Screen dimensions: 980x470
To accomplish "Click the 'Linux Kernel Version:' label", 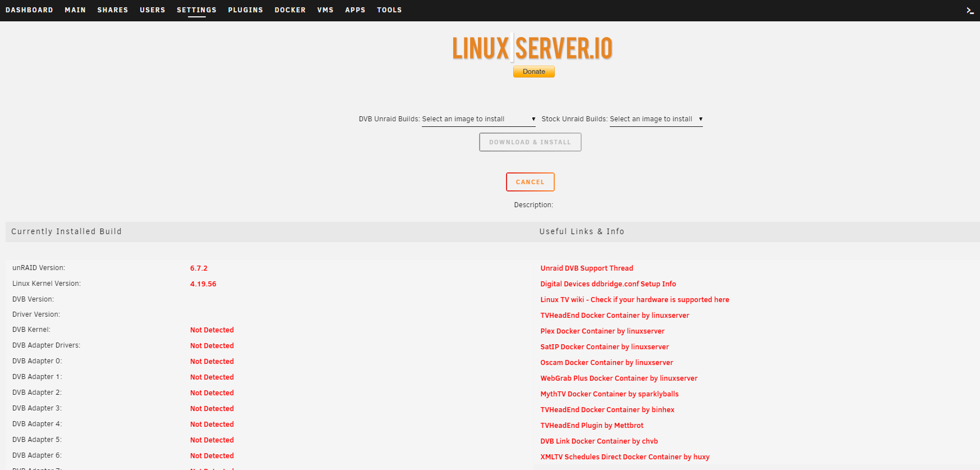I will pos(47,284).
